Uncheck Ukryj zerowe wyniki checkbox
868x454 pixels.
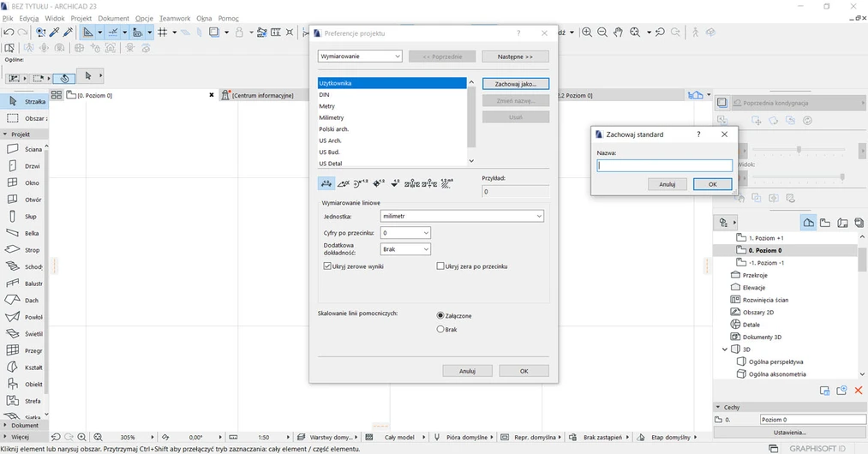pos(327,266)
